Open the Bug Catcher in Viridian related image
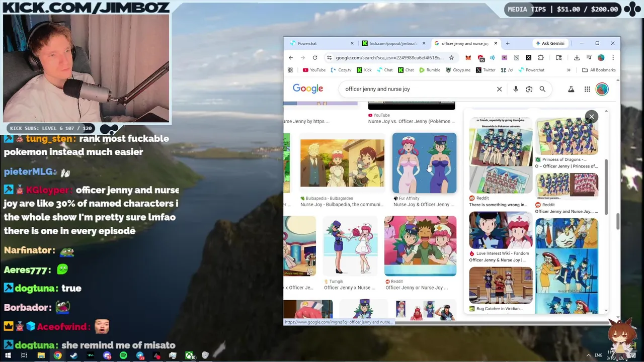This screenshot has height=362, width=644. pyautogui.click(x=501, y=285)
